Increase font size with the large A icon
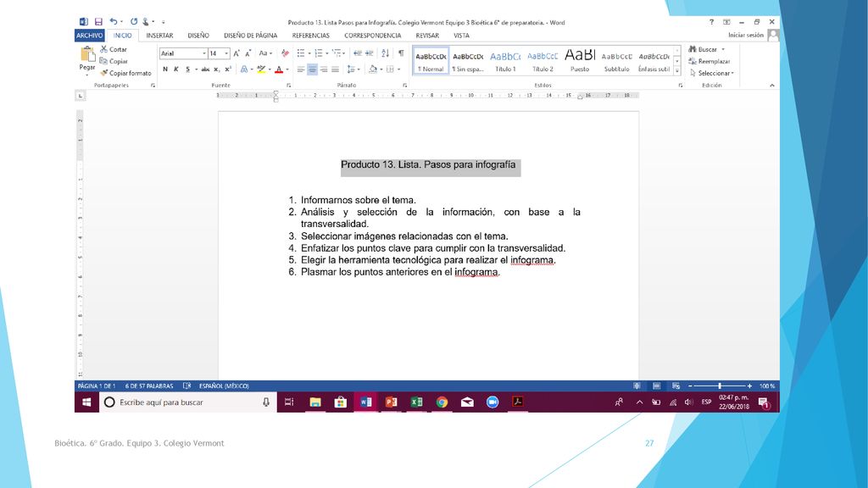868x488 pixels. (236, 53)
